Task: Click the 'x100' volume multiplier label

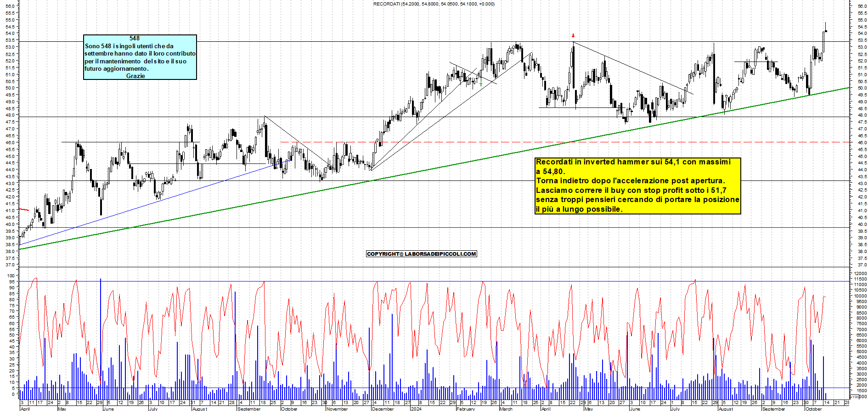Action: coord(854,397)
